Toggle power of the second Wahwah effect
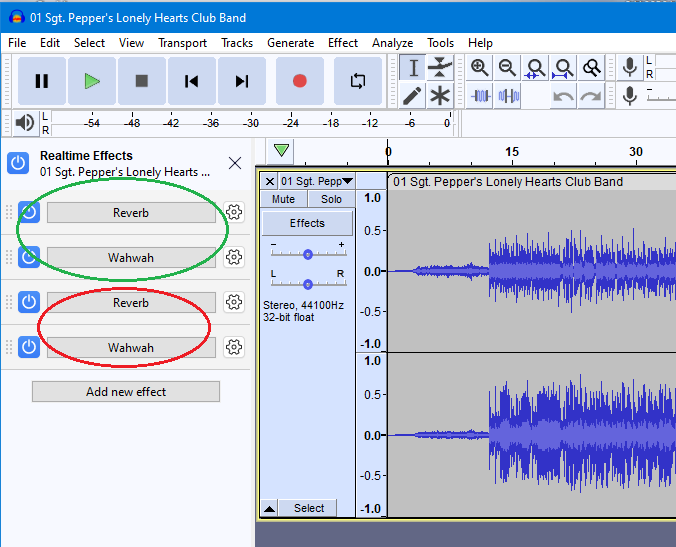Viewport: 676px width, 547px height. (29, 347)
